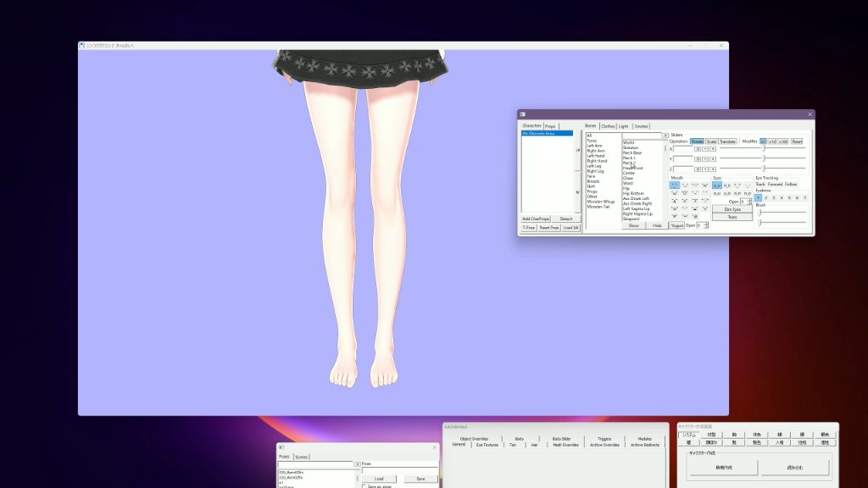Image resolution: width=868 pixels, height=488 pixels.
Task: Switch to the Characters tab
Action: coord(531,125)
